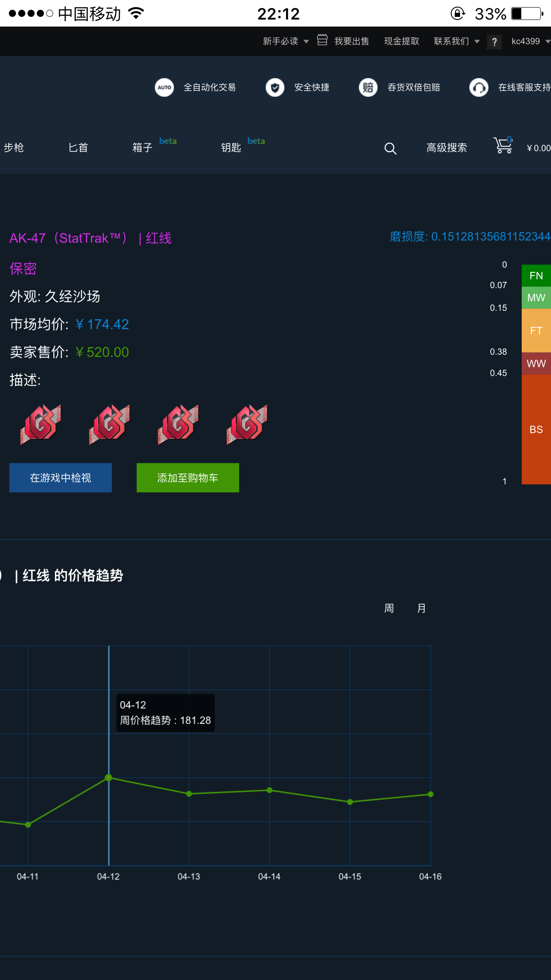
Task: Click the 04-16 chart data point
Action: coord(430,794)
